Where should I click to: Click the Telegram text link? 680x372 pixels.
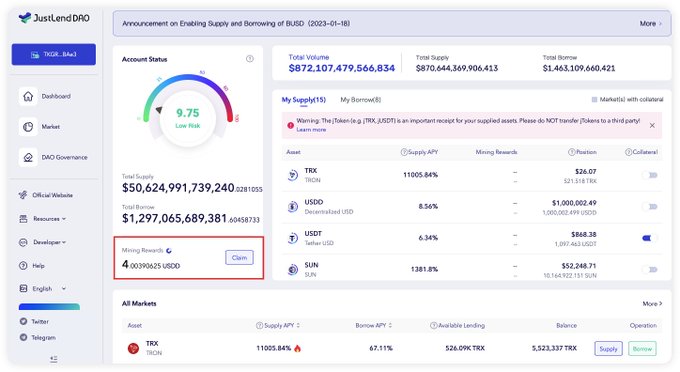43,337
